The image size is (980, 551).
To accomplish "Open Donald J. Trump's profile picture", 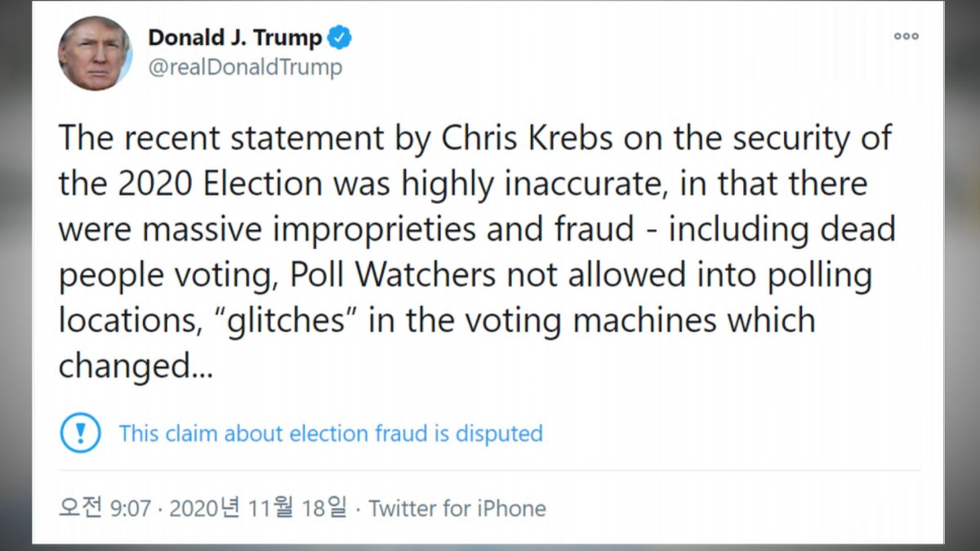I will [95, 53].
